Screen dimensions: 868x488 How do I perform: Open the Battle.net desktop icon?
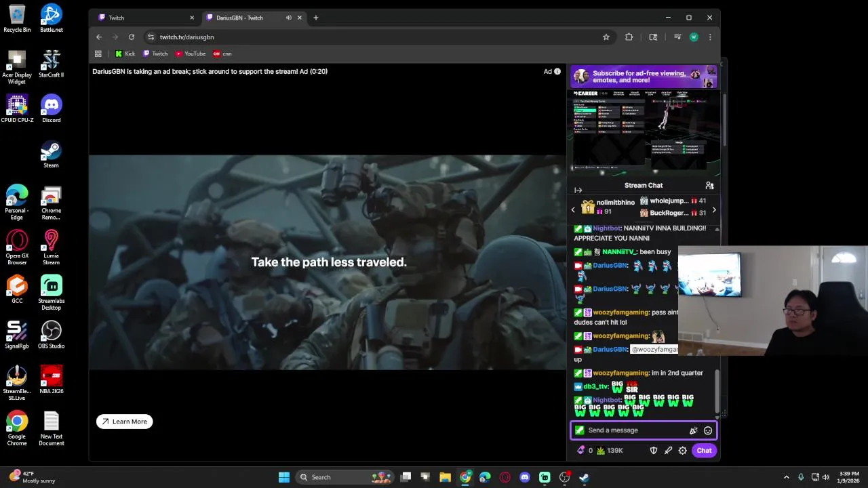pyautogui.click(x=52, y=18)
